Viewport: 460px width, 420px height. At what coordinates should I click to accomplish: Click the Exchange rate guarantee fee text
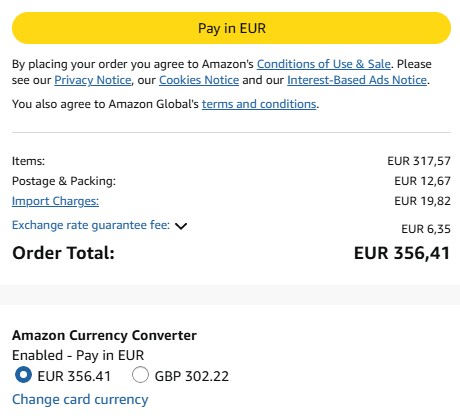91,225
